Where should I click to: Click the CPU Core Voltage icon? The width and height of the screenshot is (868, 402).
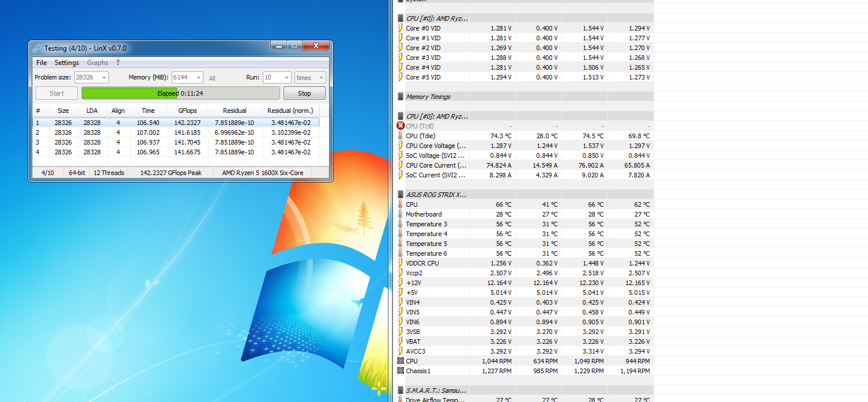click(401, 146)
